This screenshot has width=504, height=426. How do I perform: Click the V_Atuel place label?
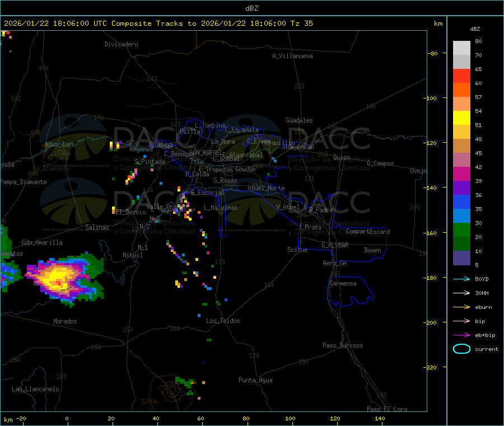288,207
